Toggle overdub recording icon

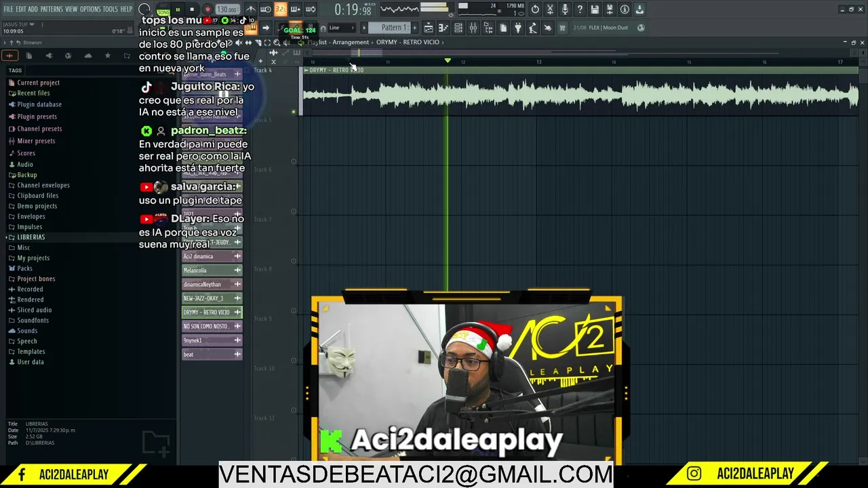296,9
